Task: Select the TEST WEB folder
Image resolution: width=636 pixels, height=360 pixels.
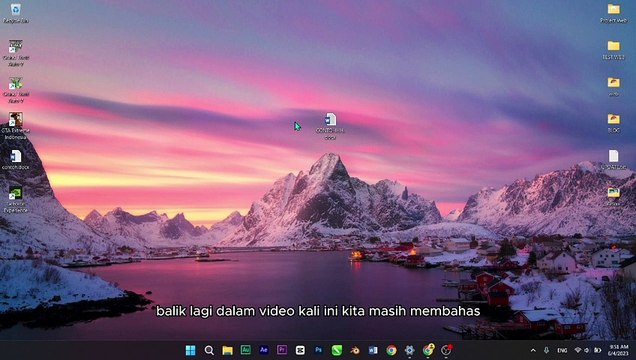Action: tap(613, 50)
